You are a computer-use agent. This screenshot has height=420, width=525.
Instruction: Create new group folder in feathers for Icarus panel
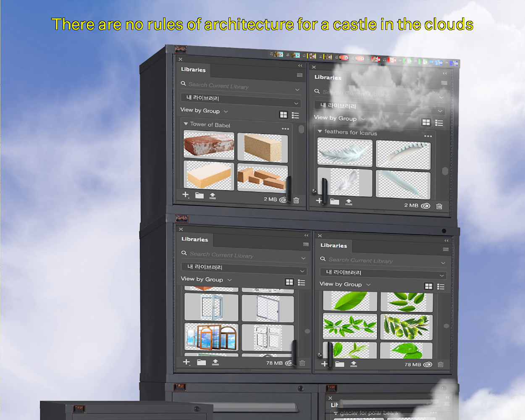335,202
